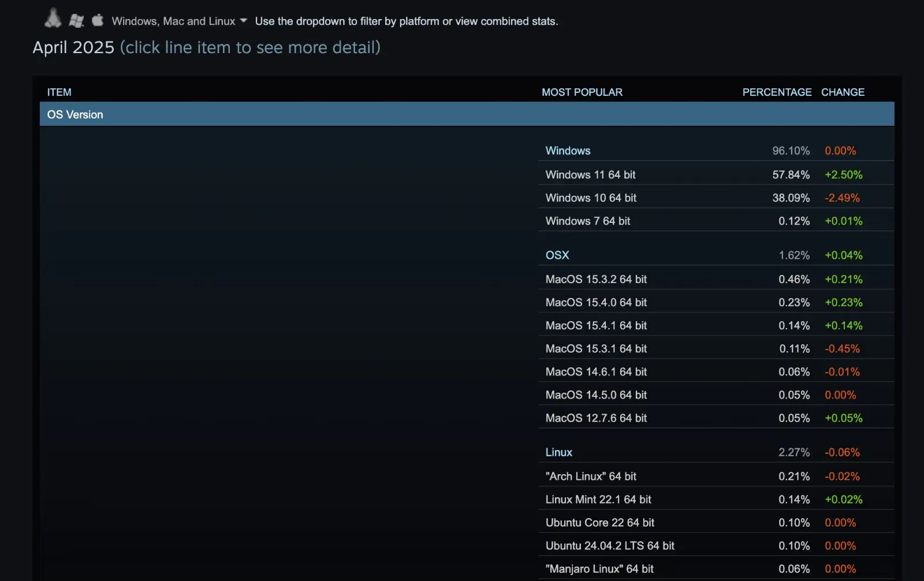Select the 'MacOS 15.4.0 64 bit' entry
The image size is (924, 581).
point(596,302)
